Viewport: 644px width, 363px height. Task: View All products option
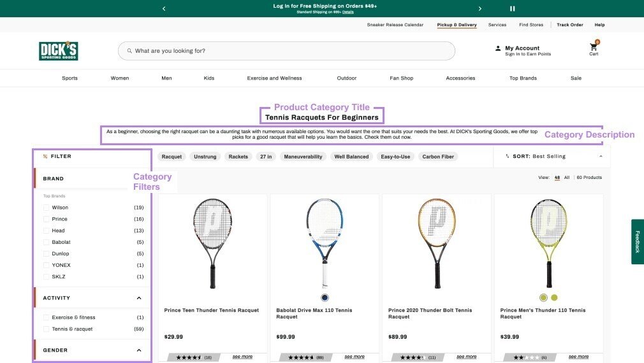tap(567, 178)
